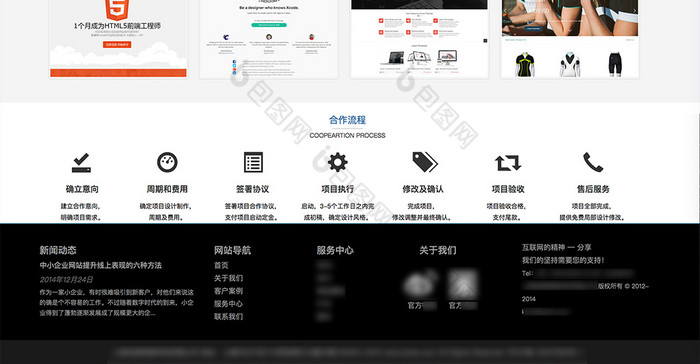The image size is (700, 364).
Task: Open the cycling apparel portfolio thumbnail
Action: pos(570,39)
